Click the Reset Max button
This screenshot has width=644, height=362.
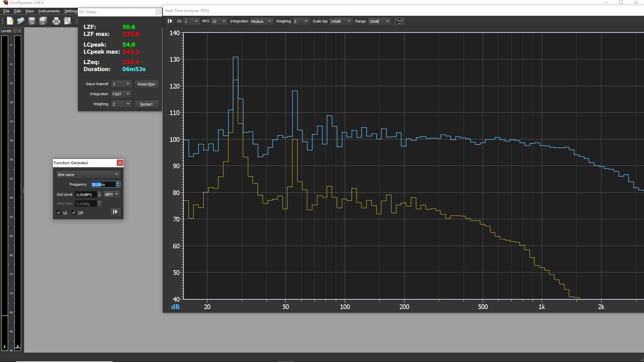[x=146, y=84]
